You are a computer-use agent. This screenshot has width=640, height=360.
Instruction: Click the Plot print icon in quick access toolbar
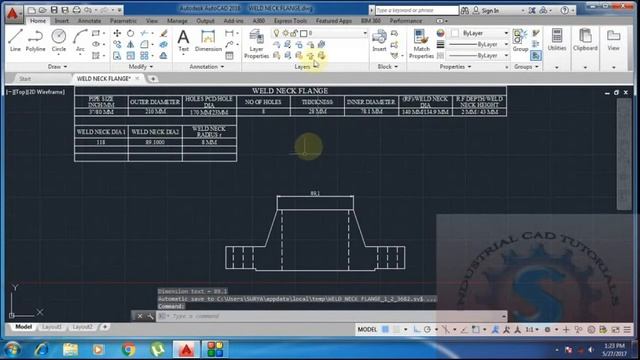tap(76, 10)
